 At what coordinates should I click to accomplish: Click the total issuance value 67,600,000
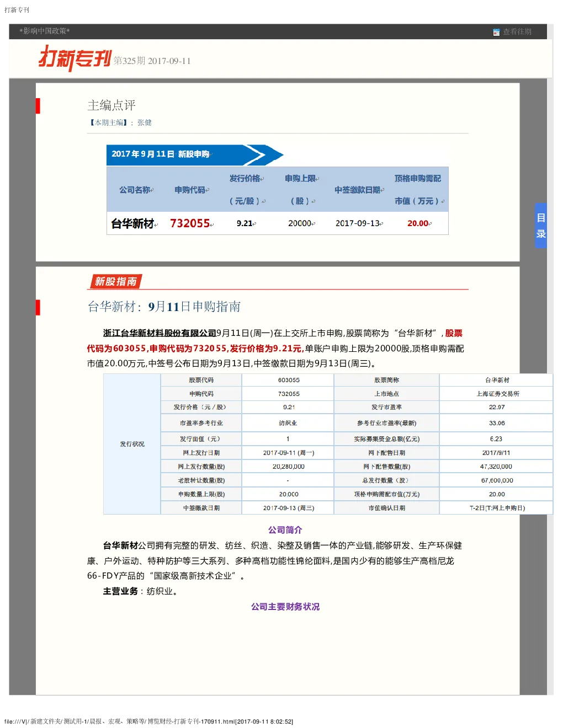click(x=497, y=480)
